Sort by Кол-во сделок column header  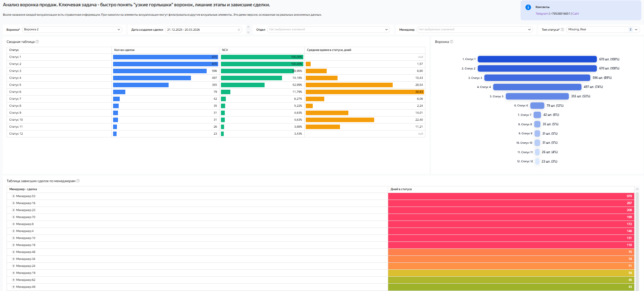point(125,50)
